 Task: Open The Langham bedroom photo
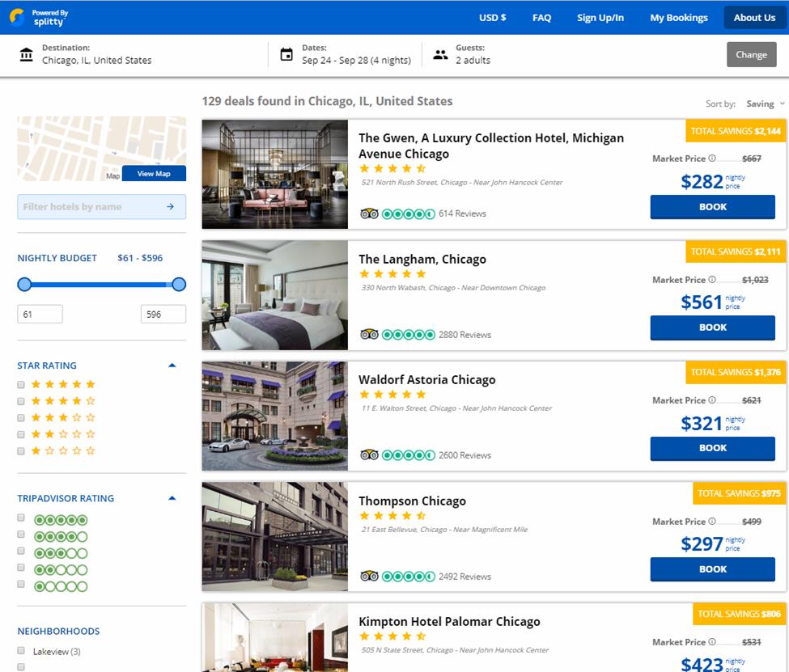[275, 295]
